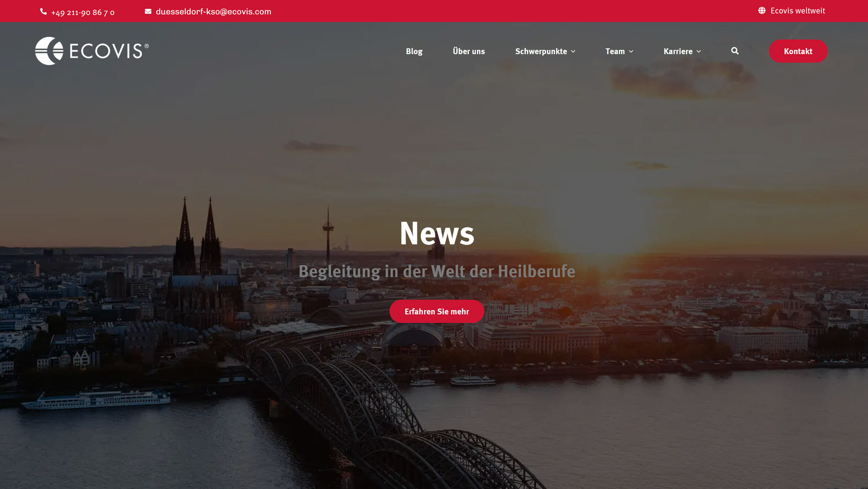Click the globe icon beside Ecovis weltweit
The height and width of the screenshot is (489, 868).
click(762, 11)
